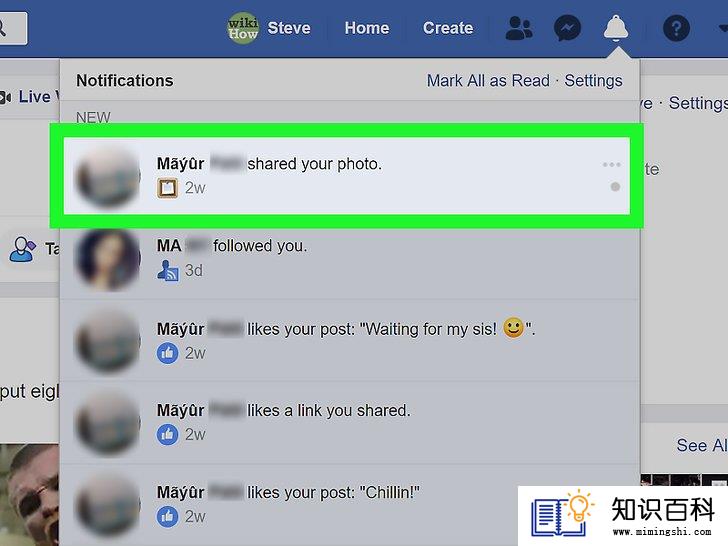Open the 'likes a link you shared' notification
This screenshot has height=546, width=728.
349,422
